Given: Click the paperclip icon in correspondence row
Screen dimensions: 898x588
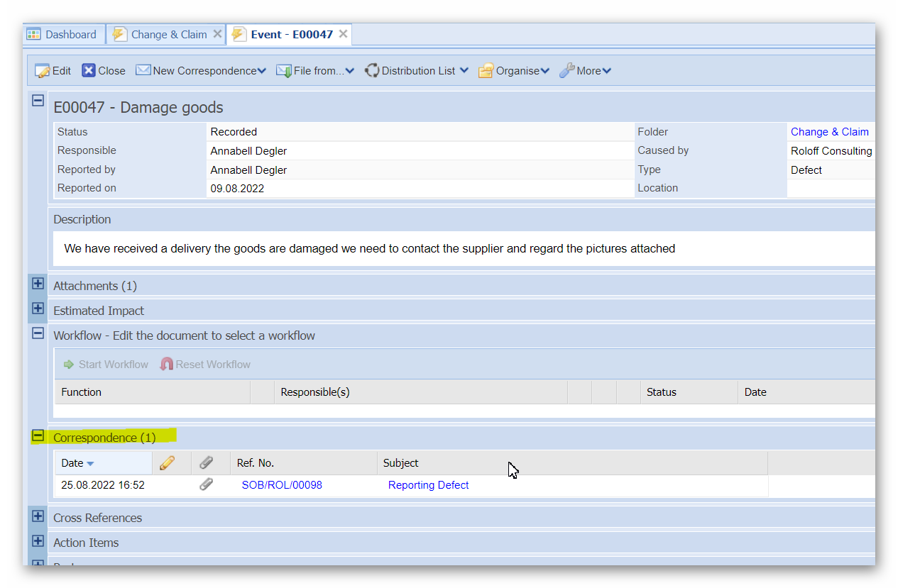Looking at the screenshot, I should [206, 485].
